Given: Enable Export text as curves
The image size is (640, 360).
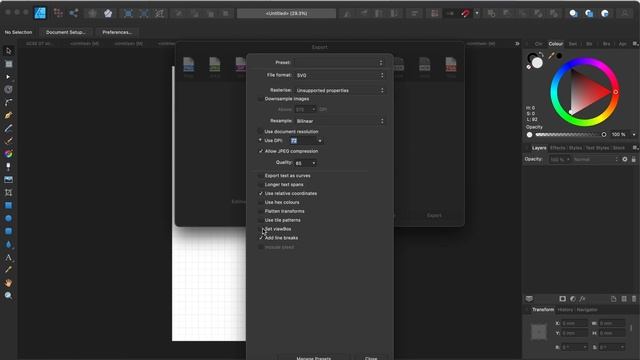Looking at the screenshot, I should (x=260, y=176).
